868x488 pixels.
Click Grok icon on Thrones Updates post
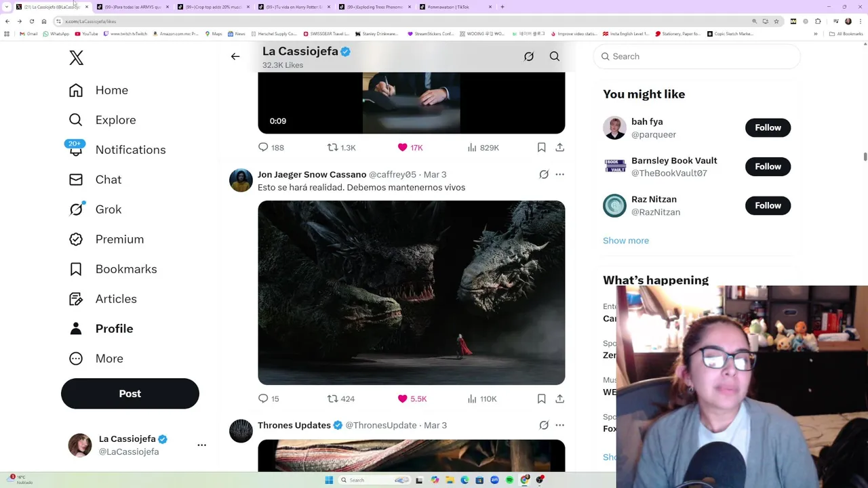544,426
